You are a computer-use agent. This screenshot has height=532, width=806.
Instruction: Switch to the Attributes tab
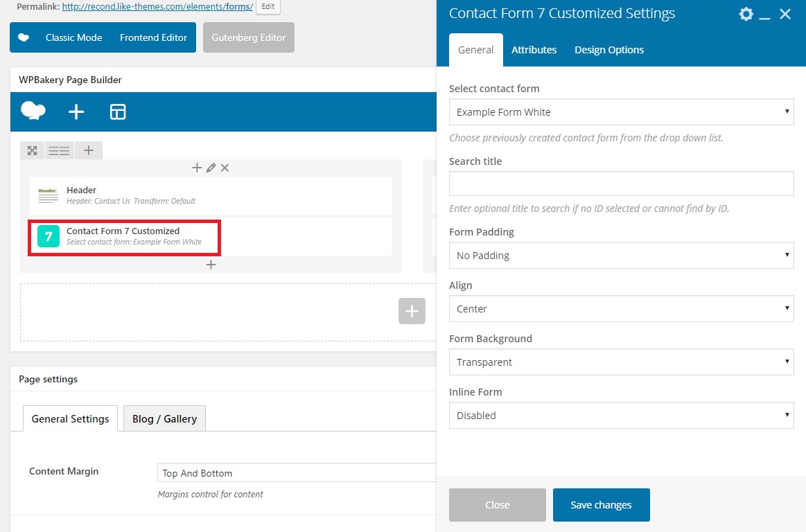coord(534,50)
